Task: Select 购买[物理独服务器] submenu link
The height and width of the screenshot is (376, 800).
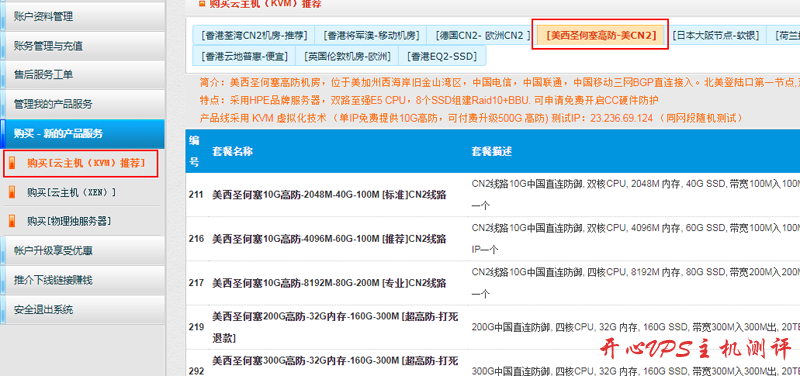Action: point(69,221)
